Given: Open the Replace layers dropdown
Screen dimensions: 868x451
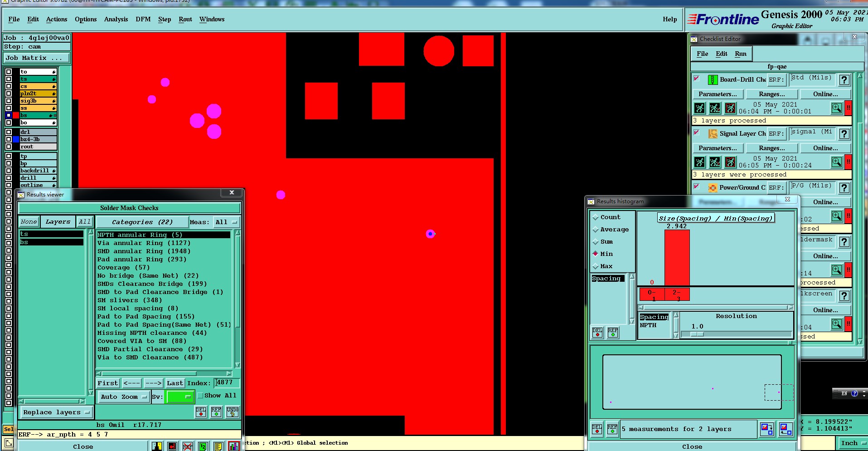Looking at the screenshot, I should point(56,412).
